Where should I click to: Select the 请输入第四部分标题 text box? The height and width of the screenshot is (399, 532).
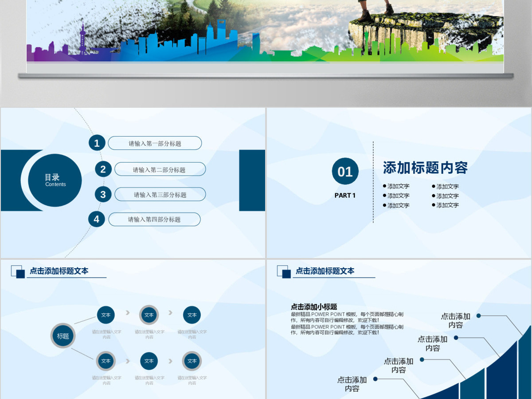point(154,219)
